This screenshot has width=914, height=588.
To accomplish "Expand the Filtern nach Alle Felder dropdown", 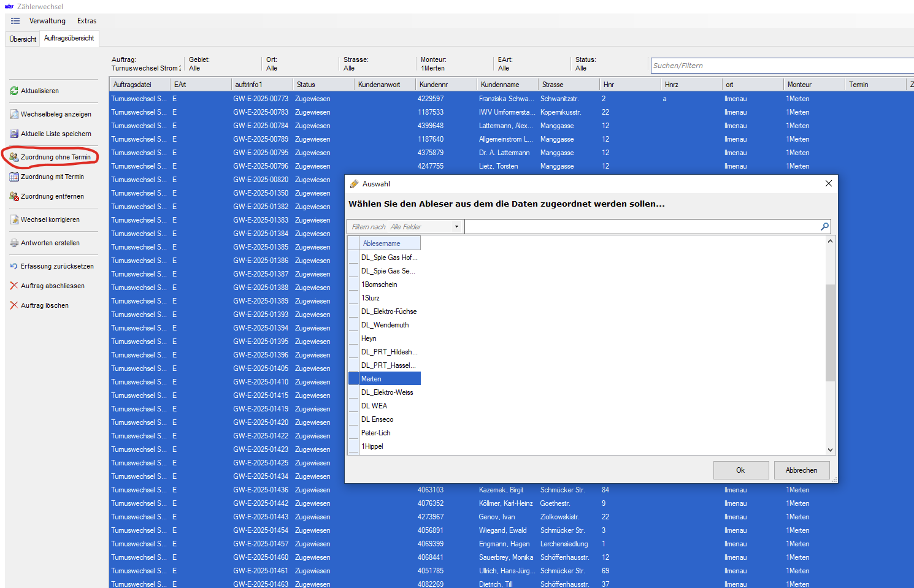I will click(x=456, y=227).
